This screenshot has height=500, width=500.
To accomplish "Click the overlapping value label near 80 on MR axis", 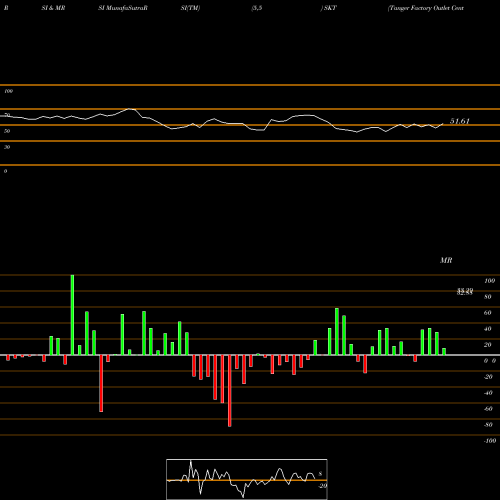I will (465, 292).
